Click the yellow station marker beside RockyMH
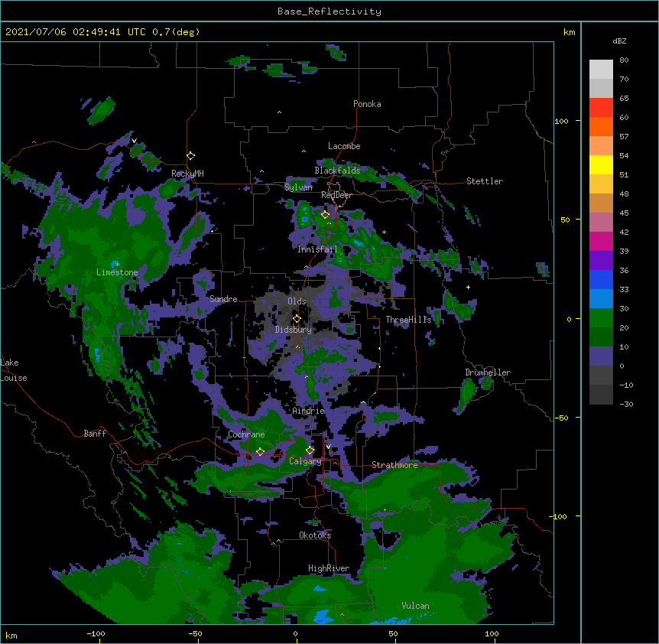The image size is (659, 644). (190, 156)
